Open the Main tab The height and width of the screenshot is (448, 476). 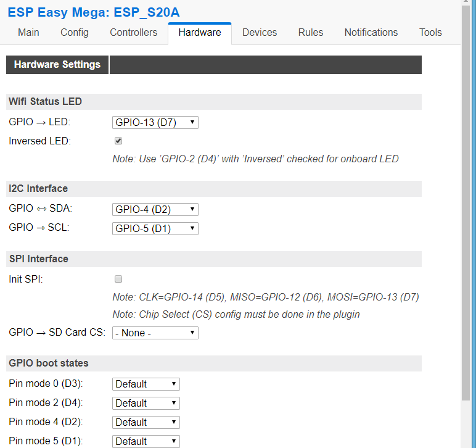[28, 32]
